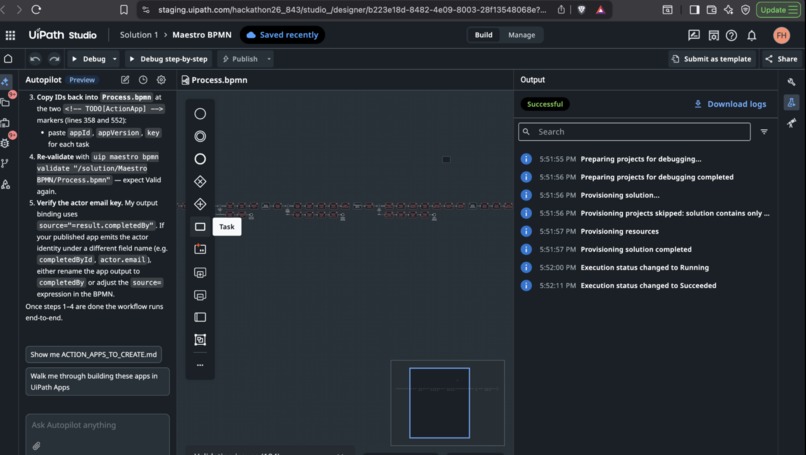This screenshot has height=455, width=806.
Task: Select the Task shape tool
Action: click(200, 227)
